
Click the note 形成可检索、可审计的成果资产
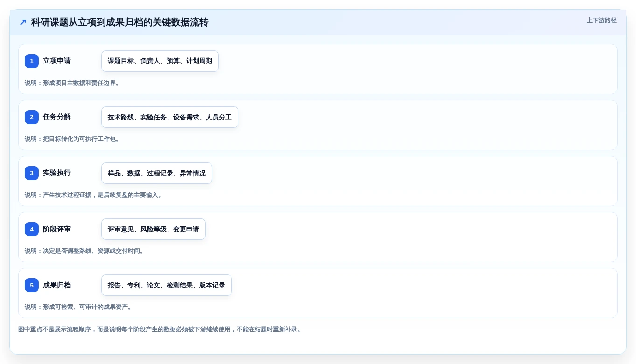tap(79, 307)
